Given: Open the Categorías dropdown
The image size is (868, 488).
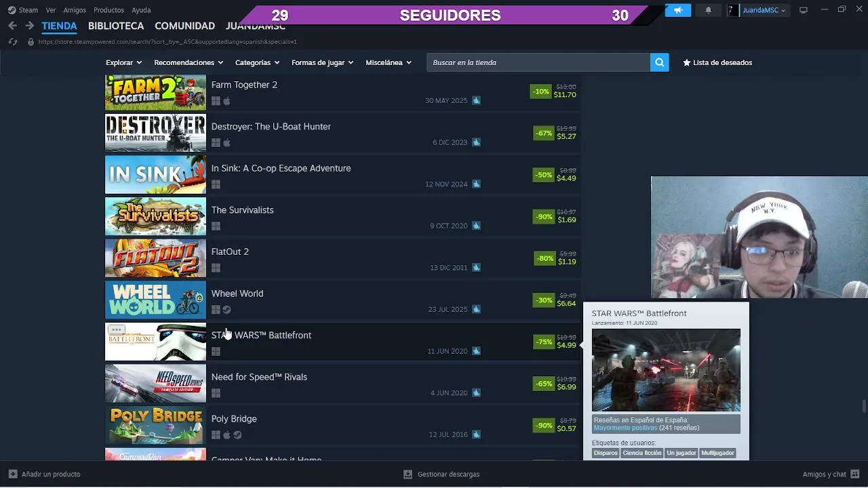Looking at the screenshot, I should point(257,62).
